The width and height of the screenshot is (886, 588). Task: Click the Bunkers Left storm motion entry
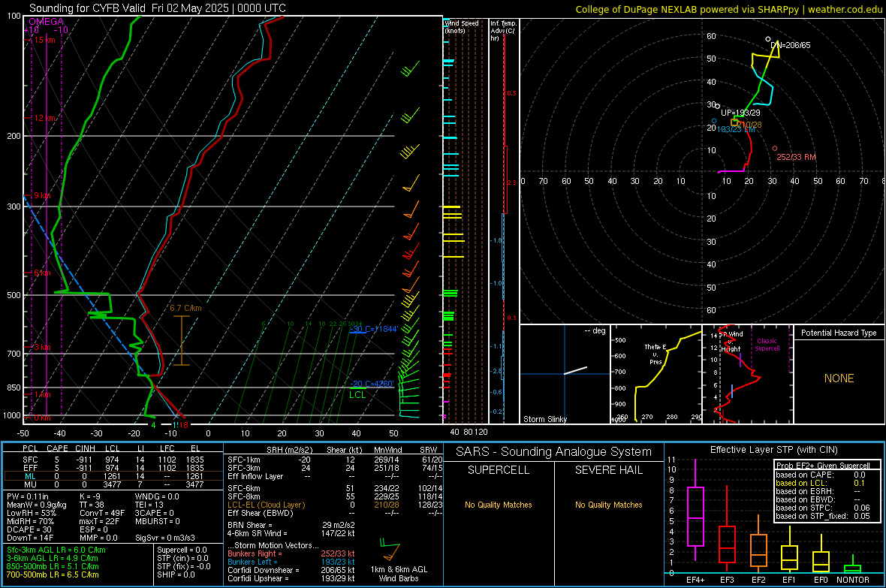291,562
